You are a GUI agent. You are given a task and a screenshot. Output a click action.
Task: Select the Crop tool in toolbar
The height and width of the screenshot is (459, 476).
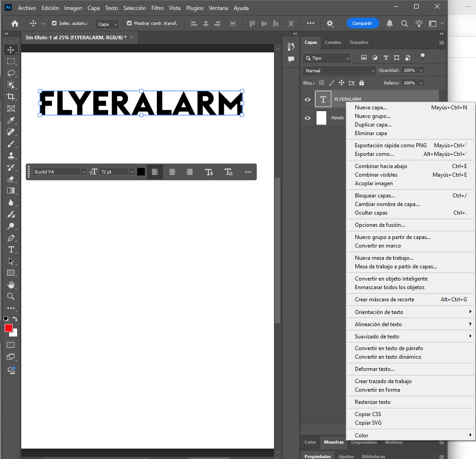click(11, 96)
